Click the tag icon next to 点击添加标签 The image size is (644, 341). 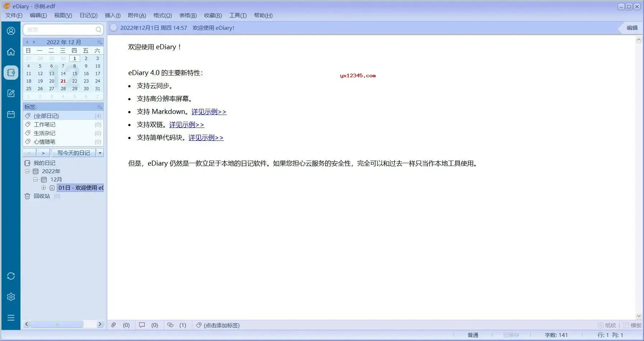[198, 325]
